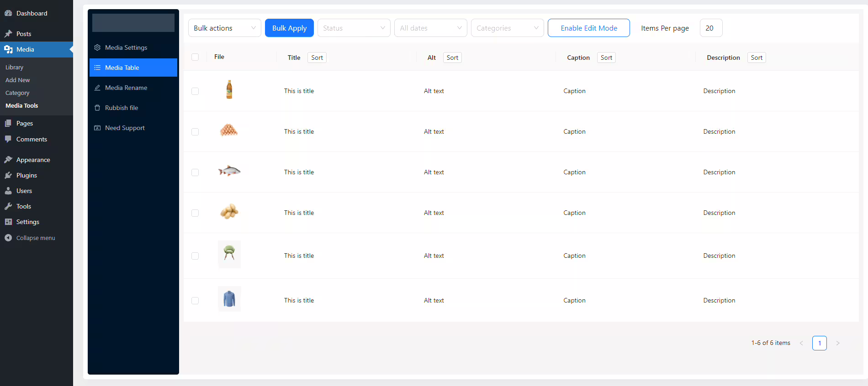Click the Items Per page input field
The width and height of the screenshot is (868, 386).
pos(711,28)
